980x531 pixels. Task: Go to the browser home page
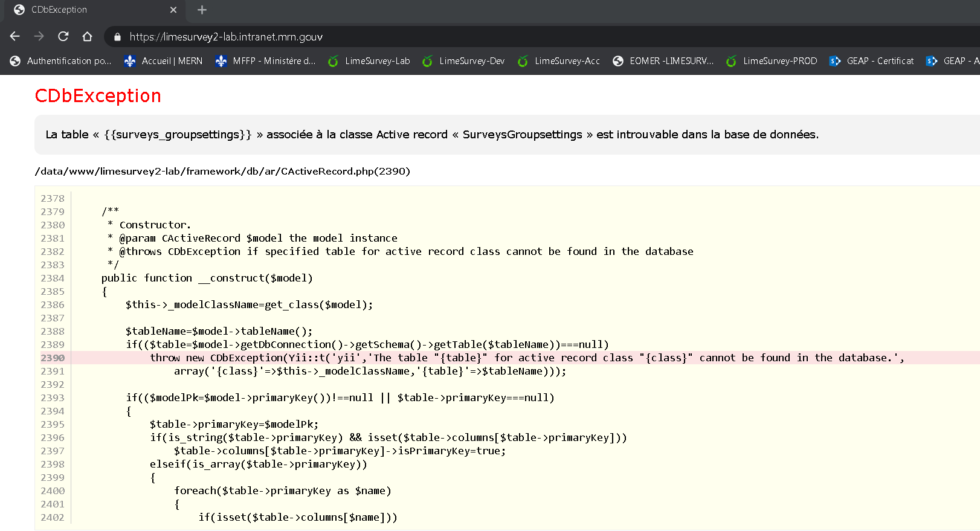point(87,37)
